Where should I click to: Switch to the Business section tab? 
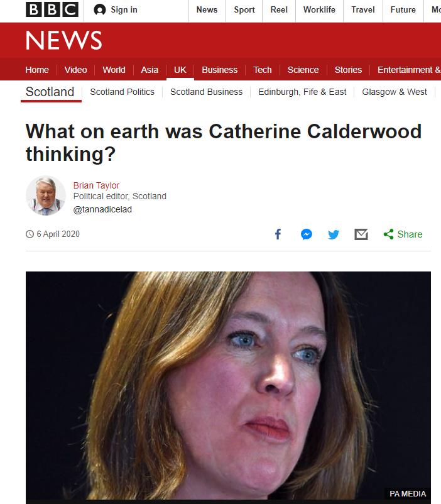219,70
